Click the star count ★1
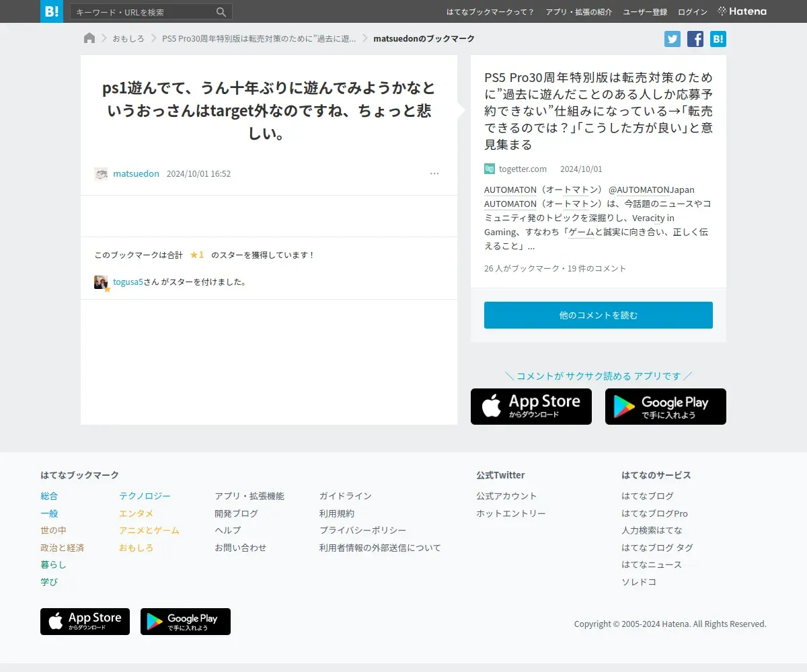This screenshot has width=807, height=672. [x=196, y=255]
